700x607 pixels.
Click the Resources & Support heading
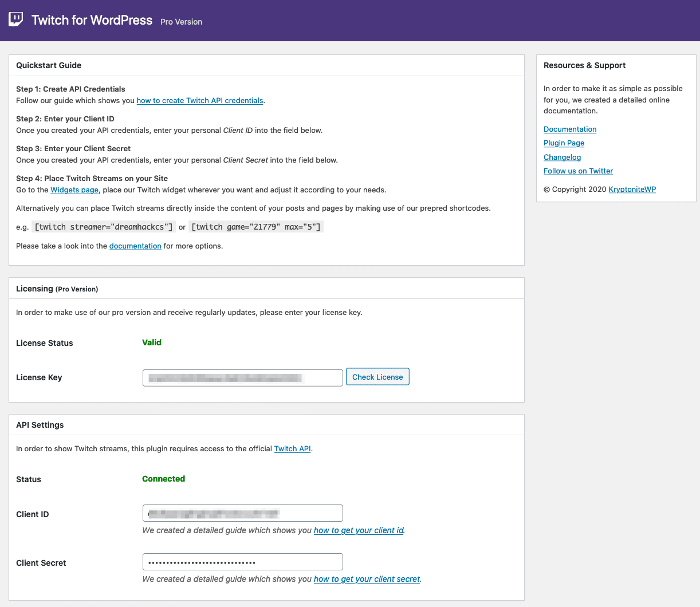(x=585, y=65)
